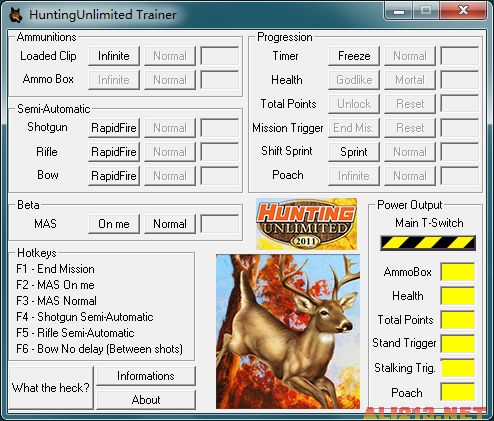Click the F1 - End Mission hotkey text
Viewport: 494px width, 421px height.
pos(55,269)
